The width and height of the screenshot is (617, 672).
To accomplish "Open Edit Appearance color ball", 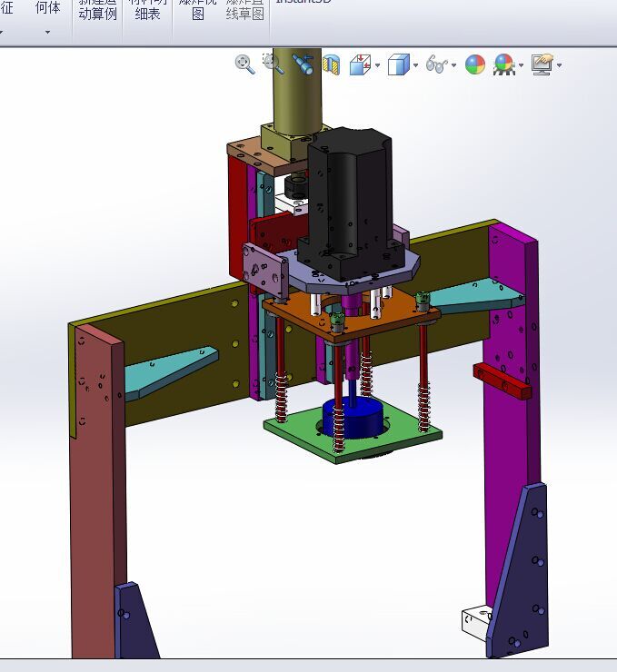I will 475,64.
